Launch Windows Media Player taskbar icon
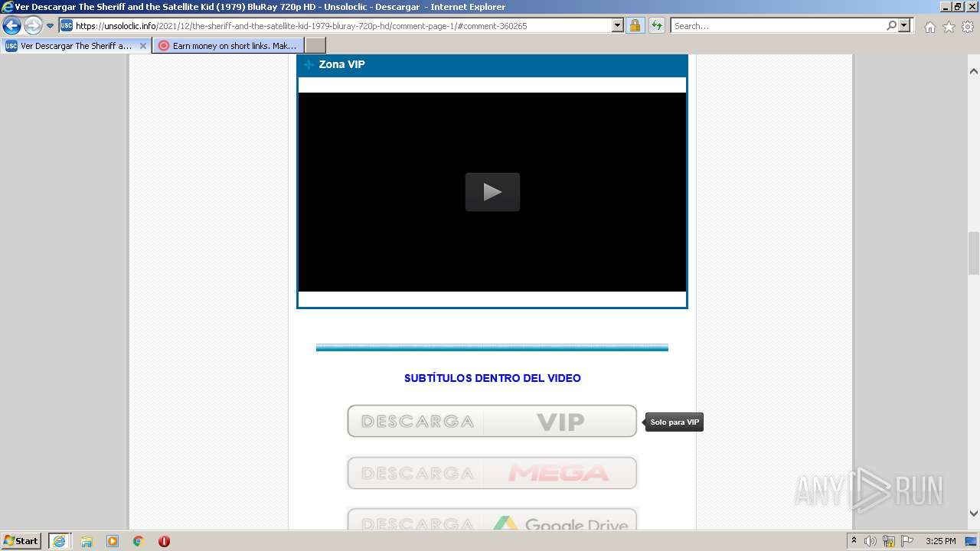This screenshot has height=551, width=980. pyautogui.click(x=113, y=541)
